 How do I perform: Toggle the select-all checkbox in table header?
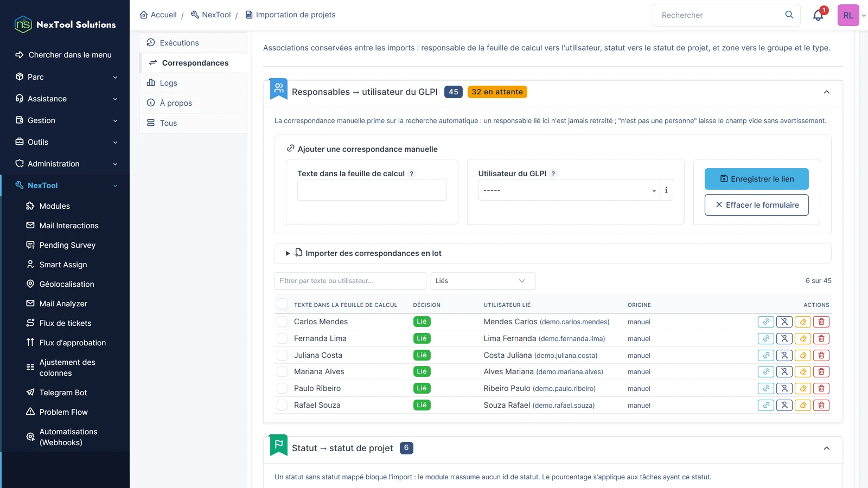tap(282, 304)
